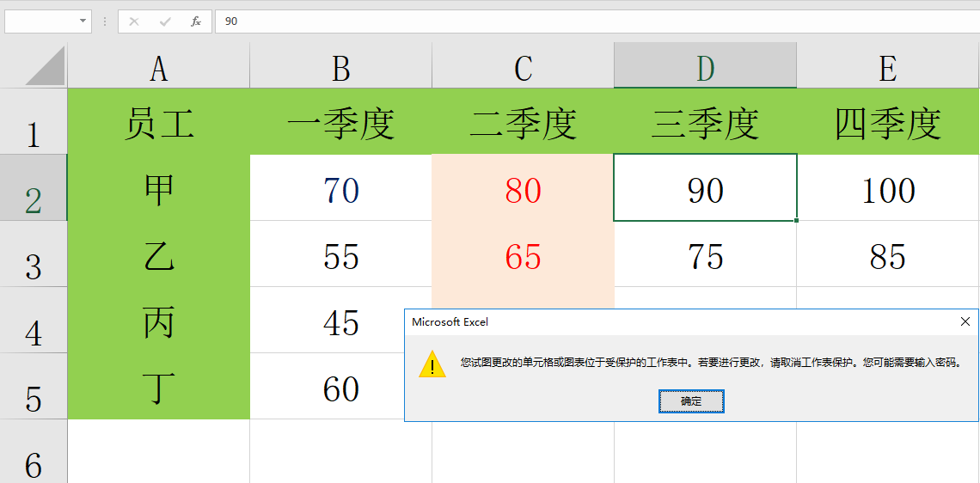Click inside the Name Box field
Screen dimensions: 980x483
[x=40, y=21]
